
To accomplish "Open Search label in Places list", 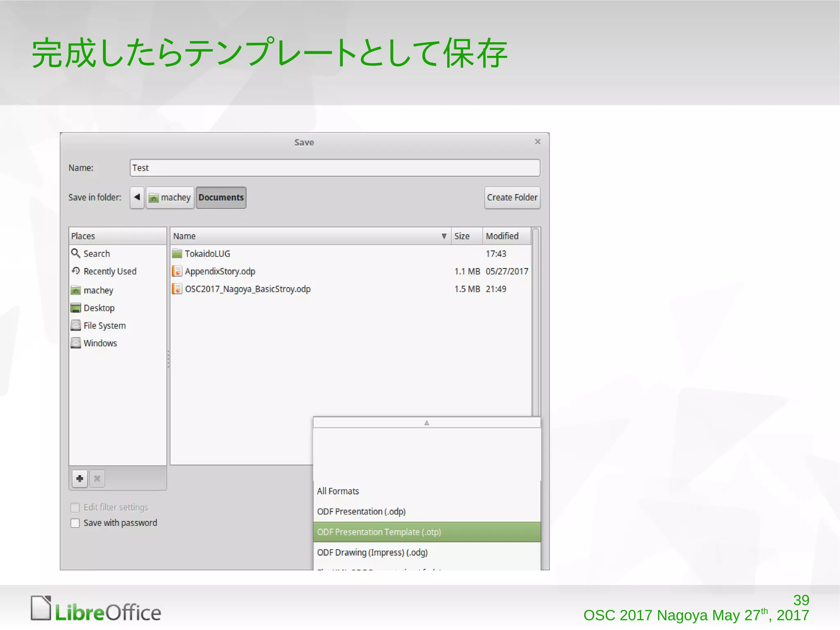I will tap(97, 254).
